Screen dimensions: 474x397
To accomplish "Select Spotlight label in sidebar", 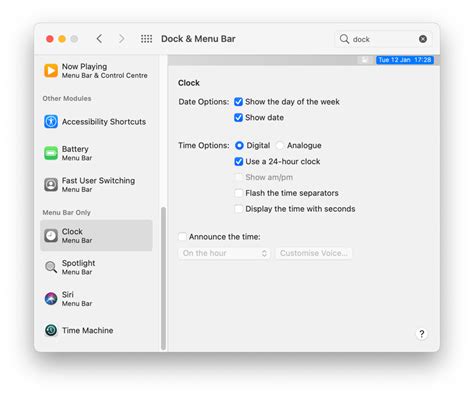I will [x=78, y=263].
